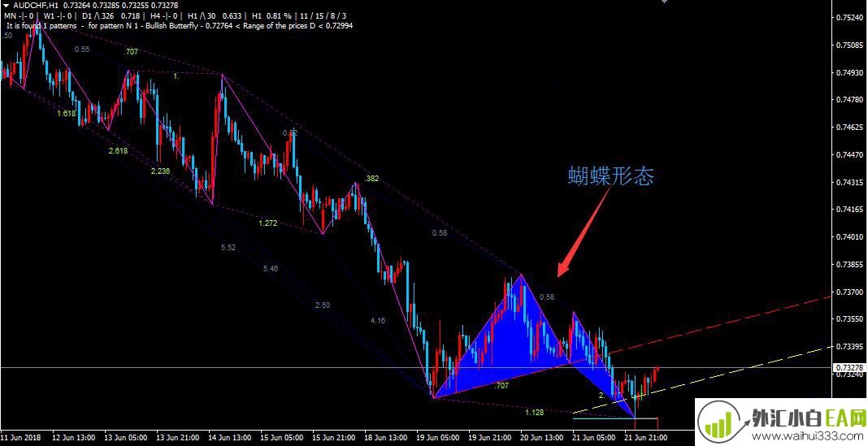Click the 0.75240 price axis label
This screenshot has width=868, height=446.
pyautogui.click(x=849, y=17)
